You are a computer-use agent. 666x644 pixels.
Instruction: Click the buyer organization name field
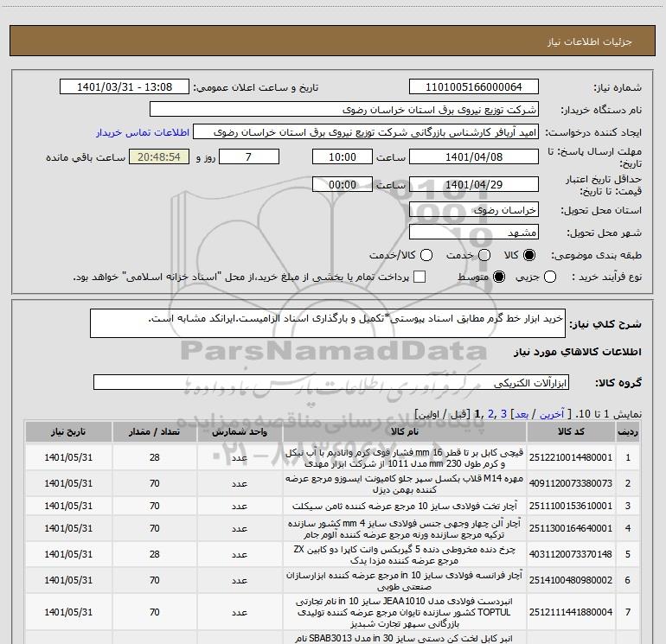[x=344, y=109]
